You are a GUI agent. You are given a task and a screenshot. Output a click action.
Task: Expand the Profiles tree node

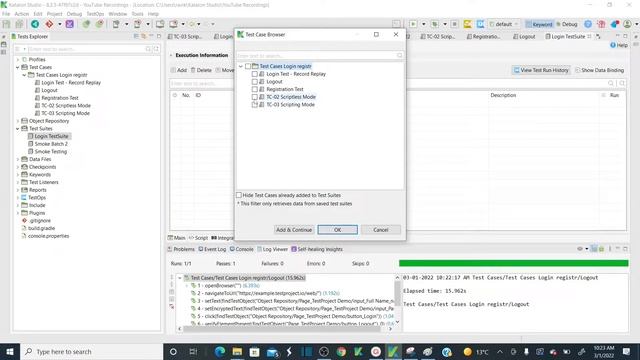tap(18, 60)
